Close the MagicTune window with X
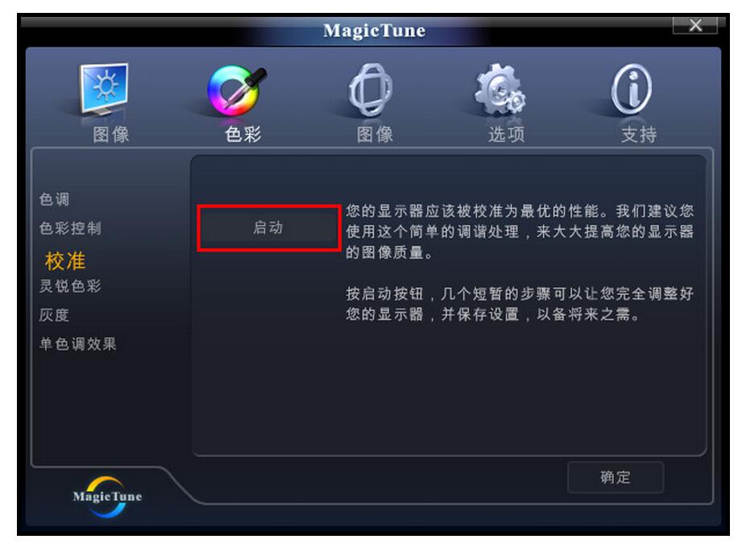Screen dimensions: 742x560 695,25
